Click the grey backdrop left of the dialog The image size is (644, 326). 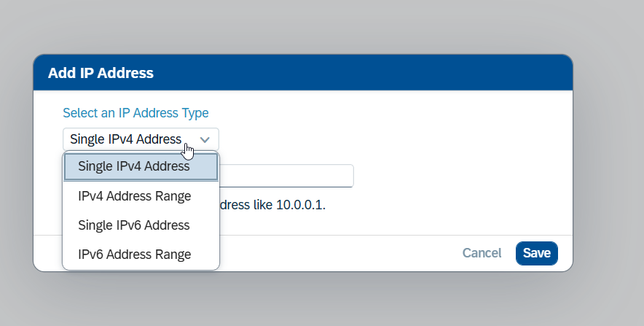tap(16, 160)
